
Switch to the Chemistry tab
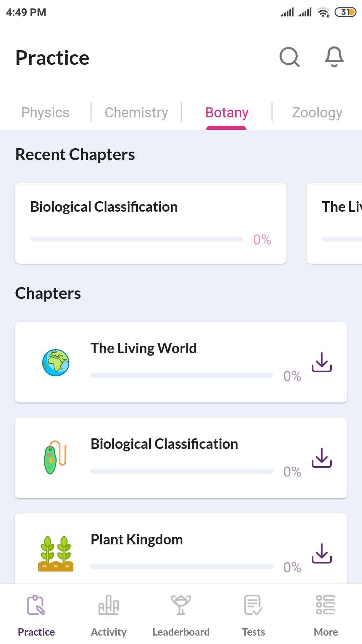tap(136, 112)
